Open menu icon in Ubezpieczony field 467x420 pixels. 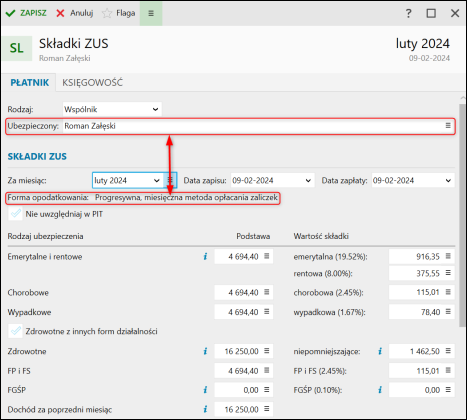[448, 126]
